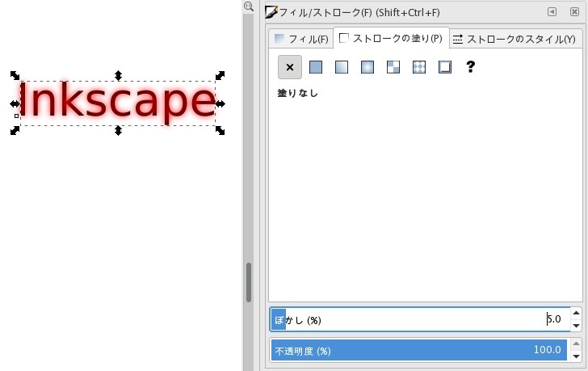588x371 pixels.
Task: Choose radial gradient paint type
Action: tap(367, 67)
